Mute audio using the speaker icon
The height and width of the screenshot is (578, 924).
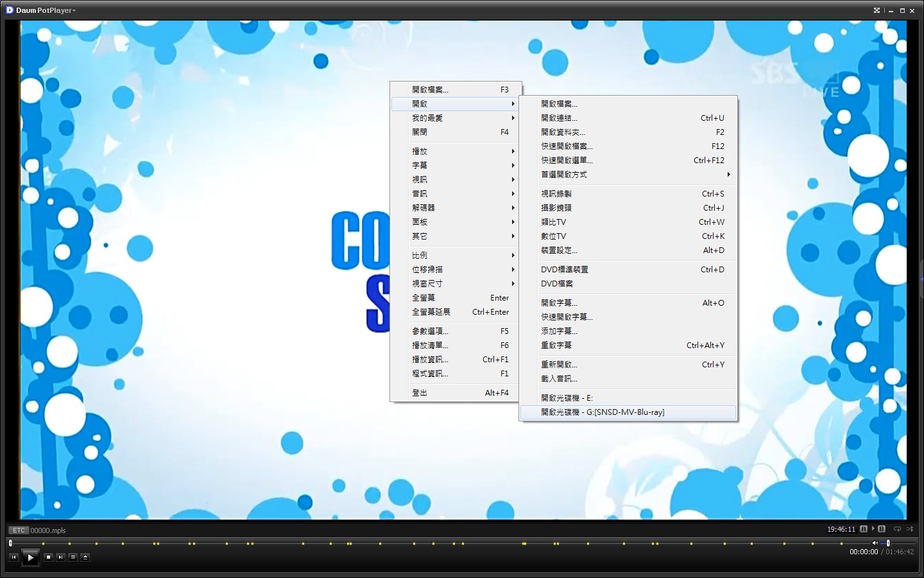tap(875, 543)
